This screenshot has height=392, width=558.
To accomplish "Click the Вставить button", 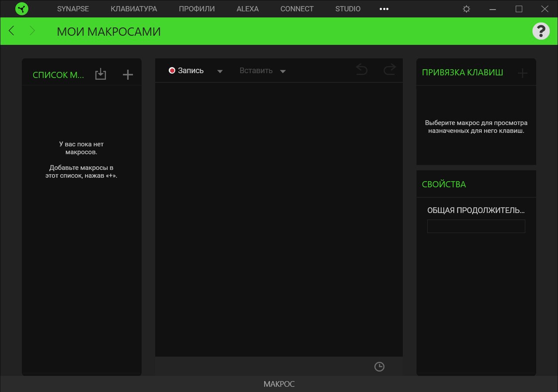I will pos(256,71).
